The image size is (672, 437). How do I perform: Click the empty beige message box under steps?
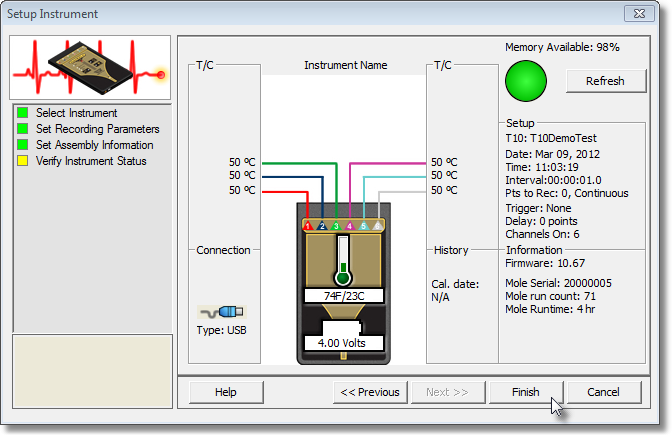pos(93,371)
